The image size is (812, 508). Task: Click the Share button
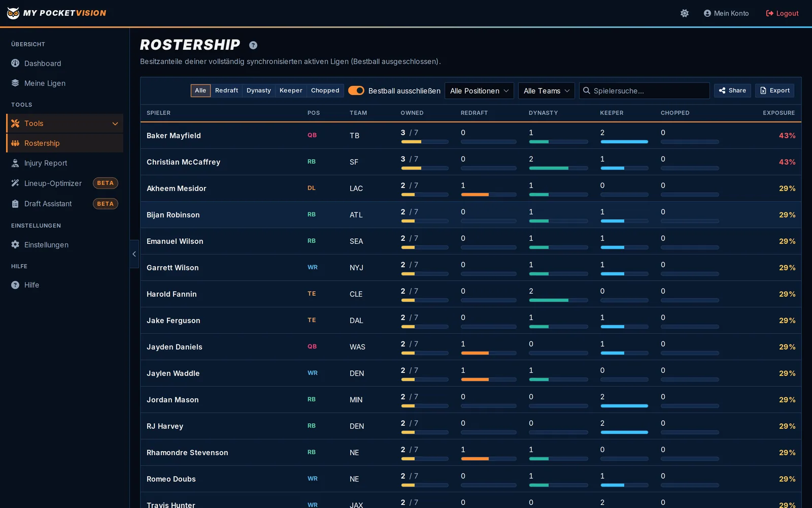click(x=732, y=90)
